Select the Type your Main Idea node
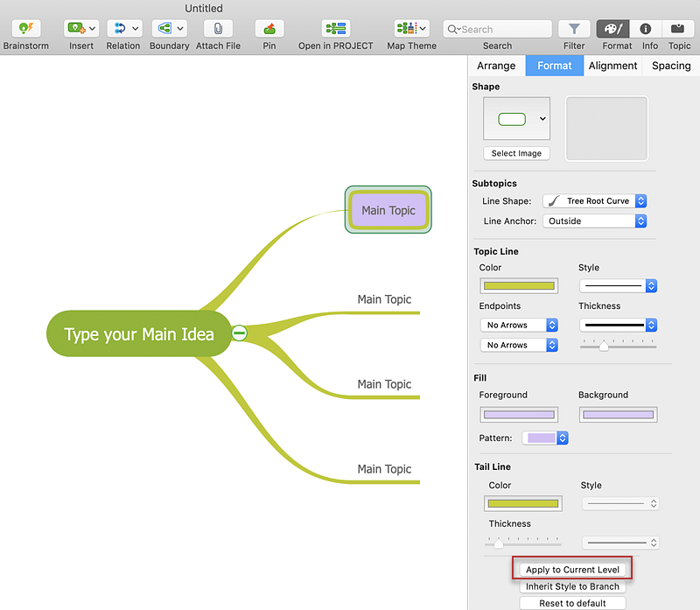 coord(139,333)
